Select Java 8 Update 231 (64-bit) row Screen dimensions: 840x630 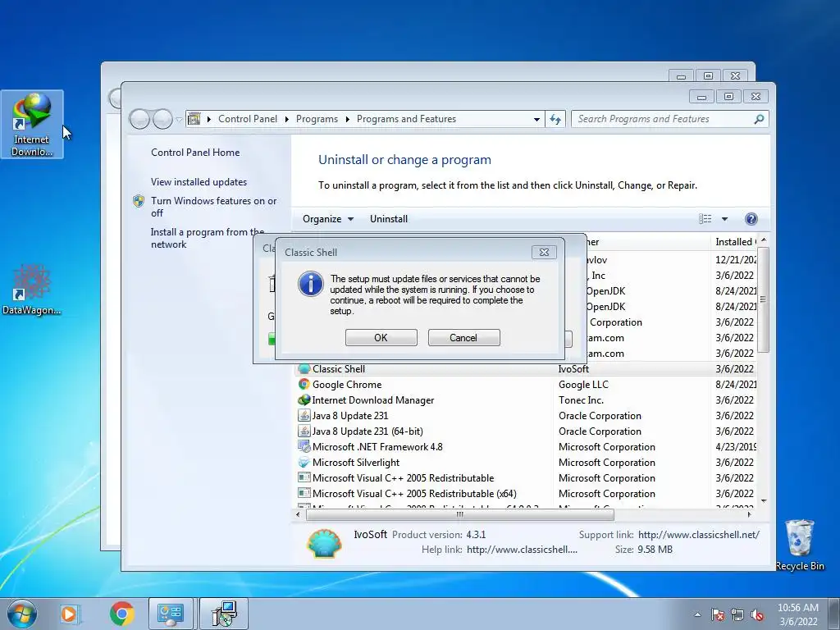click(x=526, y=431)
